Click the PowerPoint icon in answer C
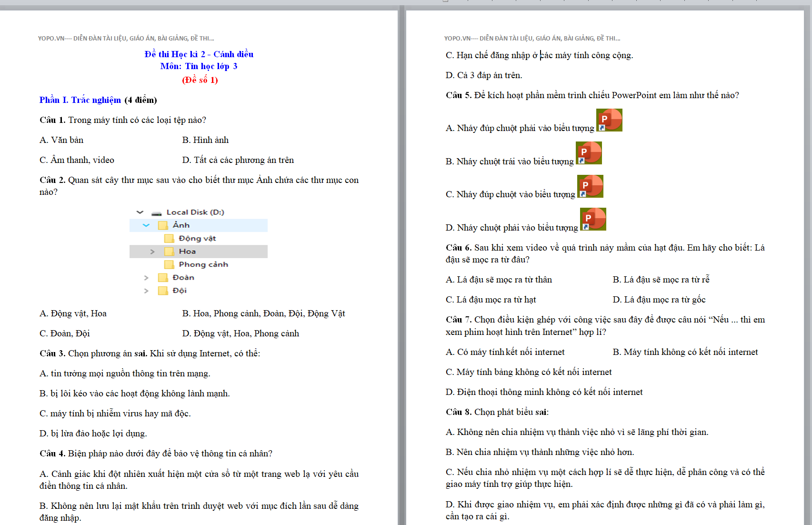This screenshot has width=812, height=525. 590,186
